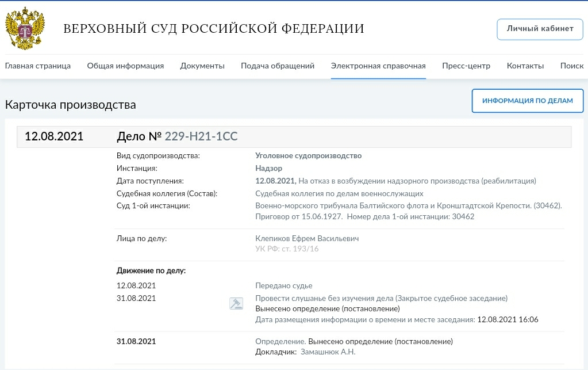The image size is (588, 370).
Task: Click Провести слушанье без изучения дела line
Action: 382,298
